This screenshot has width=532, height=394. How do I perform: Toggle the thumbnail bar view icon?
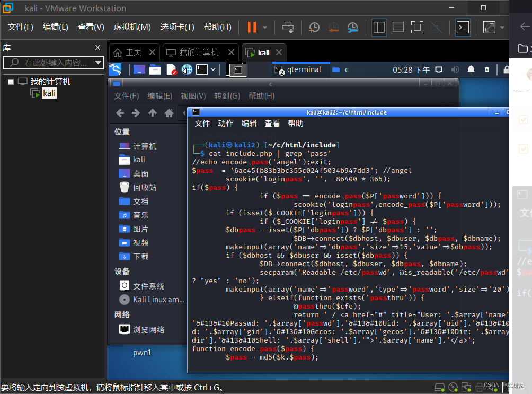point(398,27)
